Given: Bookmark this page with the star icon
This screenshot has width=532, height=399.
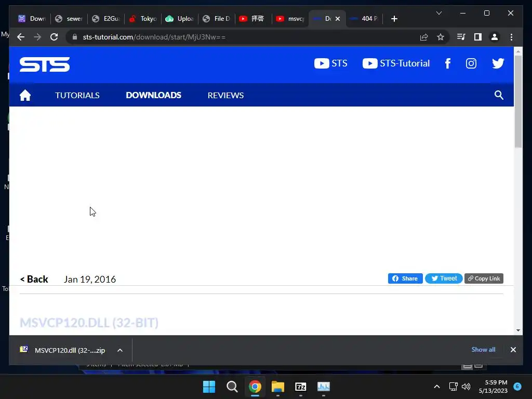Looking at the screenshot, I should pos(441,37).
